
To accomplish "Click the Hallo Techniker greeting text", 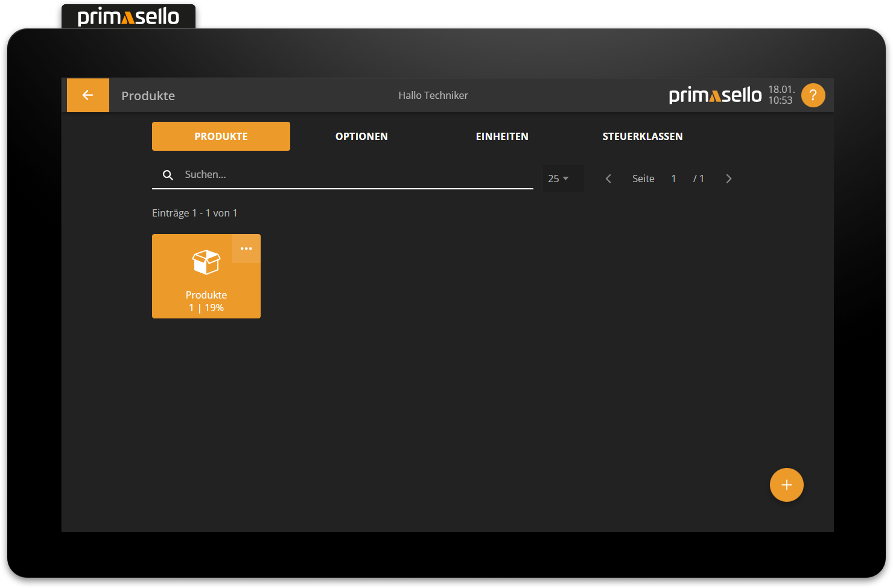I will [433, 95].
